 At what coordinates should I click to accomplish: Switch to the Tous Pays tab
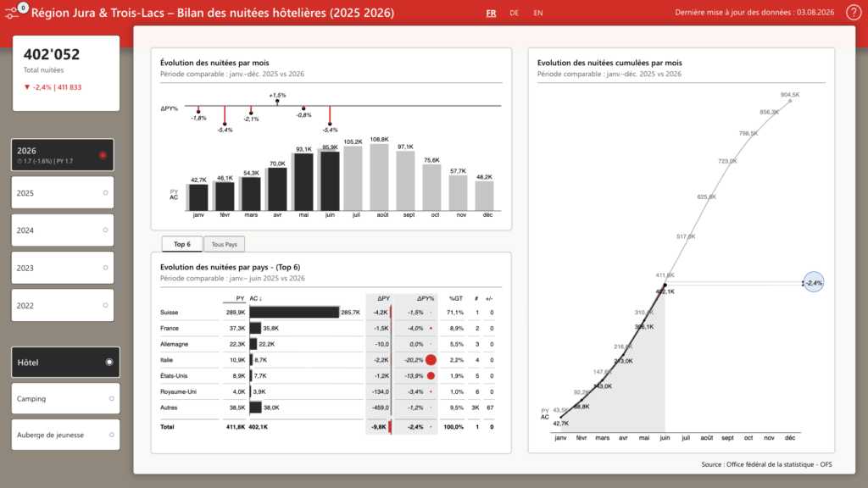[x=224, y=244]
